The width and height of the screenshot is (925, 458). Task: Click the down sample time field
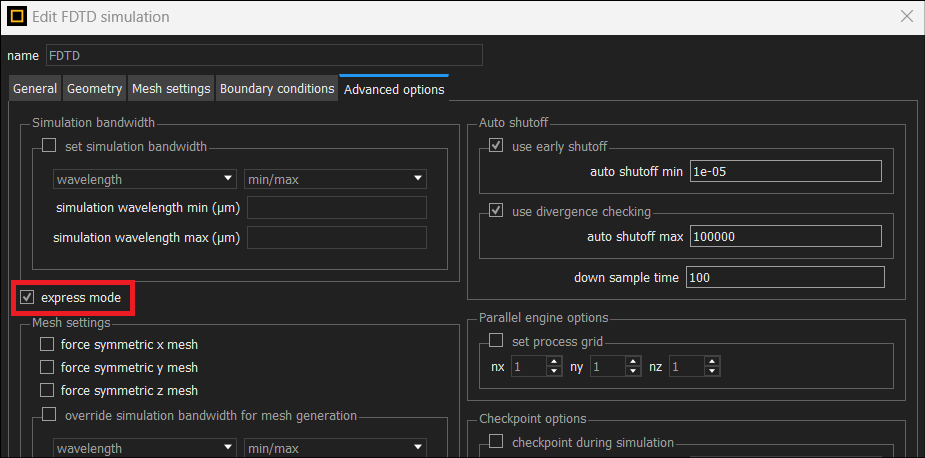click(785, 277)
